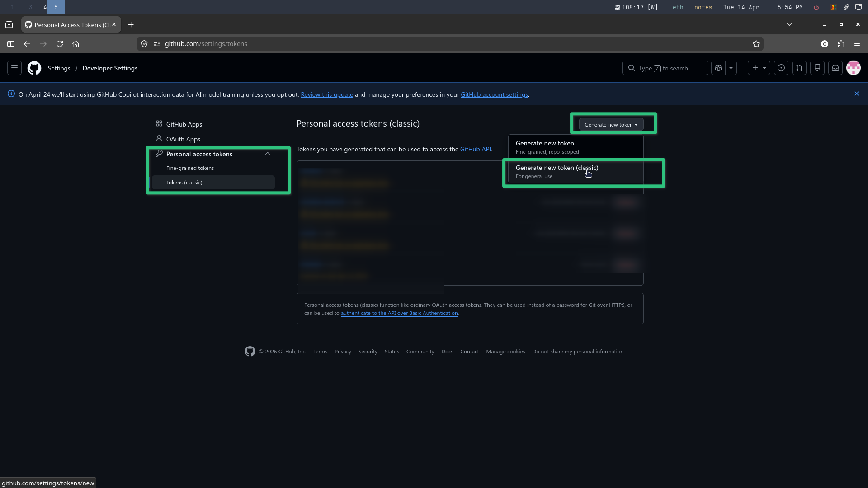
Task: Open tracking protection shield icon in address bar
Action: click(x=144, y=44)
